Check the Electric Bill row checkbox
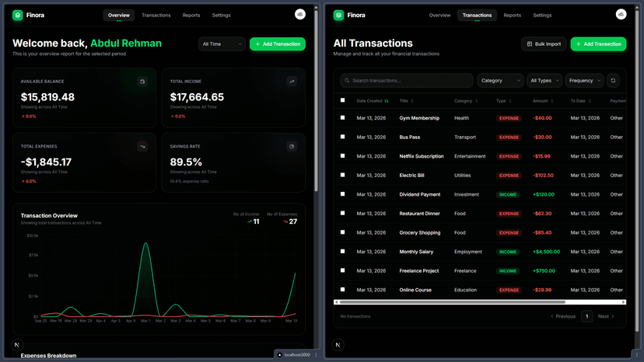The image size is (644, 362). [x=342, y=175]
